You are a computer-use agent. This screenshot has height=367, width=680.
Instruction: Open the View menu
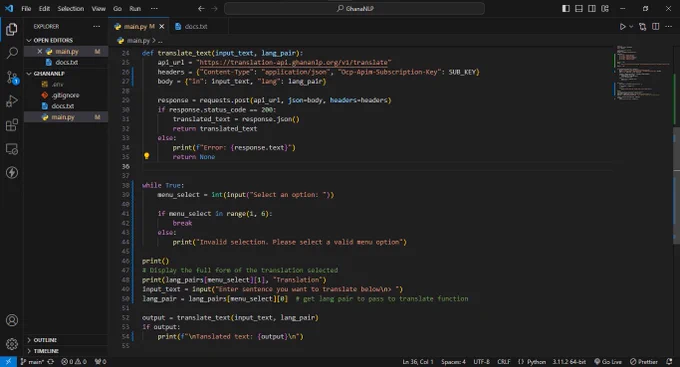pyautogui.click(x=98, y=8)
